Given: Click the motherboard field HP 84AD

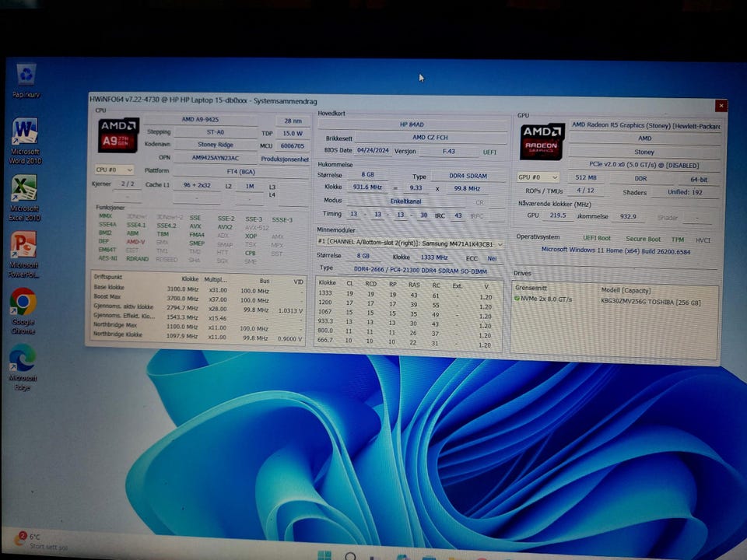Looking at the screenshot, I should [412, 124].
